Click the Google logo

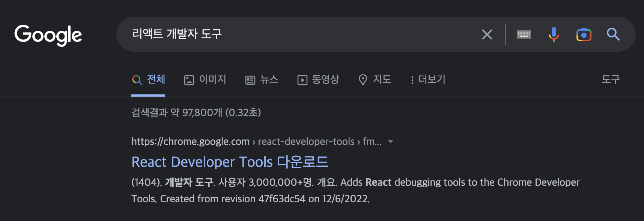[x=48, y=35]
